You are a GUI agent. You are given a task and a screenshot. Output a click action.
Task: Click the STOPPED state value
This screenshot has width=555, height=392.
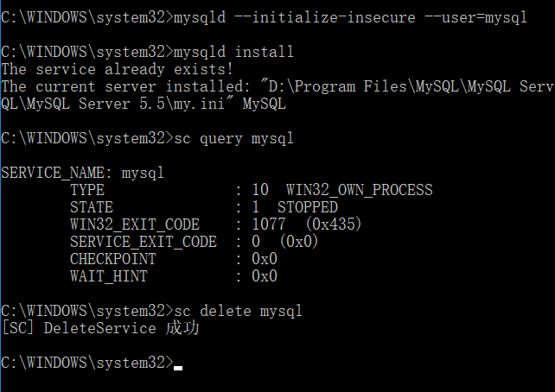tap(307, 207)
